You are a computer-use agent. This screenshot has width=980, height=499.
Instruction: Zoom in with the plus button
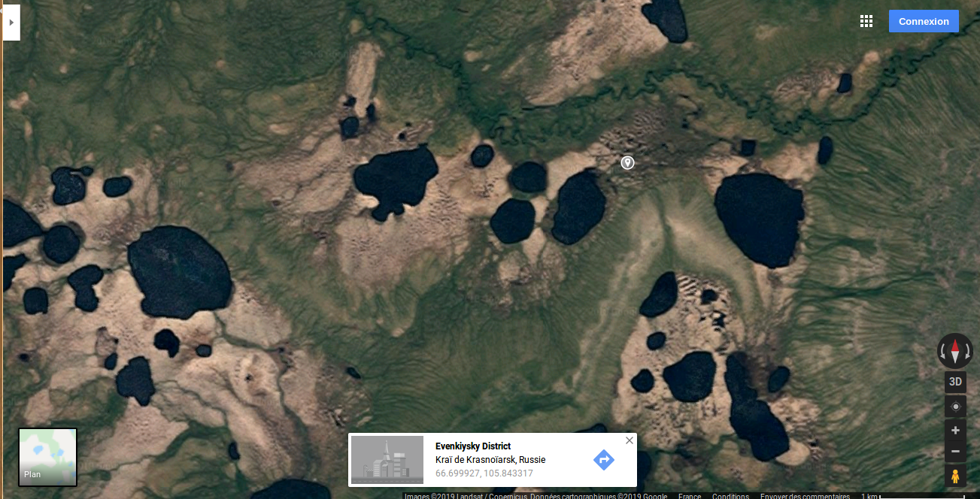pyautogui.click(x=955, y=431)
